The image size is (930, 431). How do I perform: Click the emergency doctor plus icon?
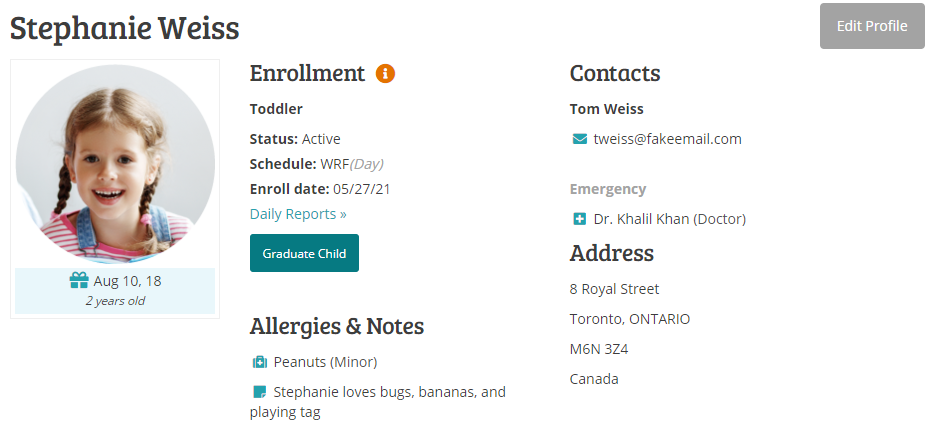point(580,219)
